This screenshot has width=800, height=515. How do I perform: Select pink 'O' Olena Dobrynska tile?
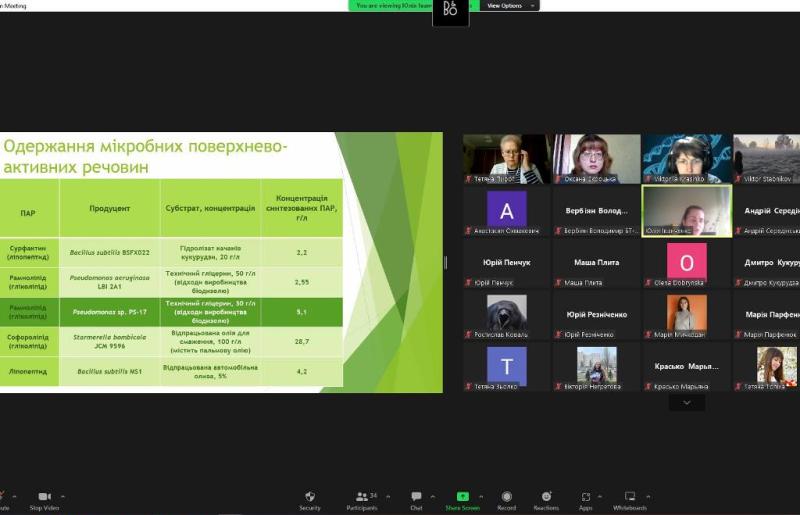tap(687, 263)
